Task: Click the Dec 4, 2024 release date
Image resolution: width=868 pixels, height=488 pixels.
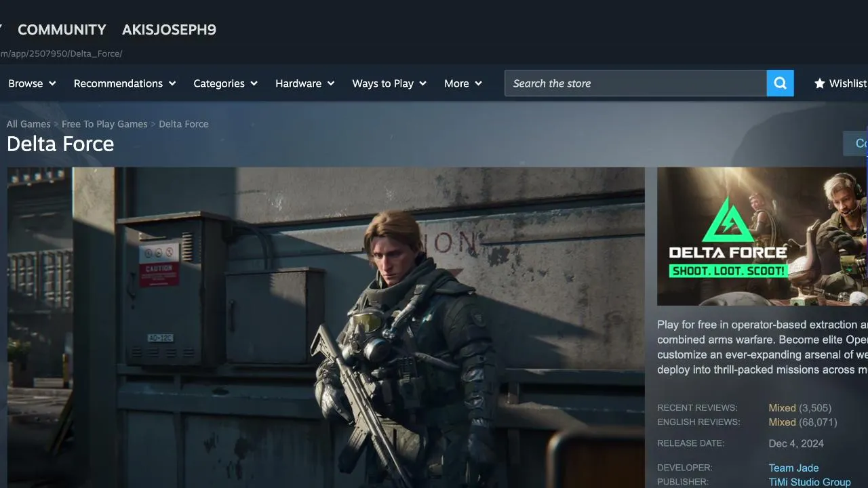Action: 796,443
